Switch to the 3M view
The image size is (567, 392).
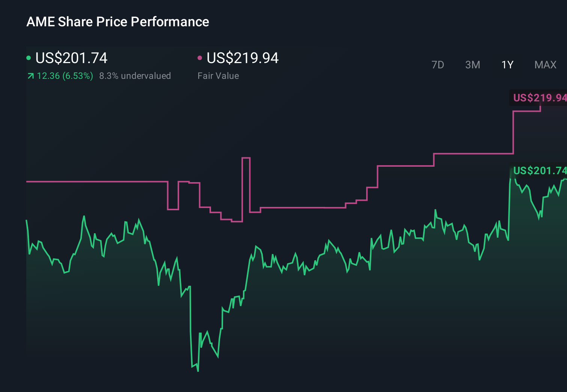click(x=473, y=65)
